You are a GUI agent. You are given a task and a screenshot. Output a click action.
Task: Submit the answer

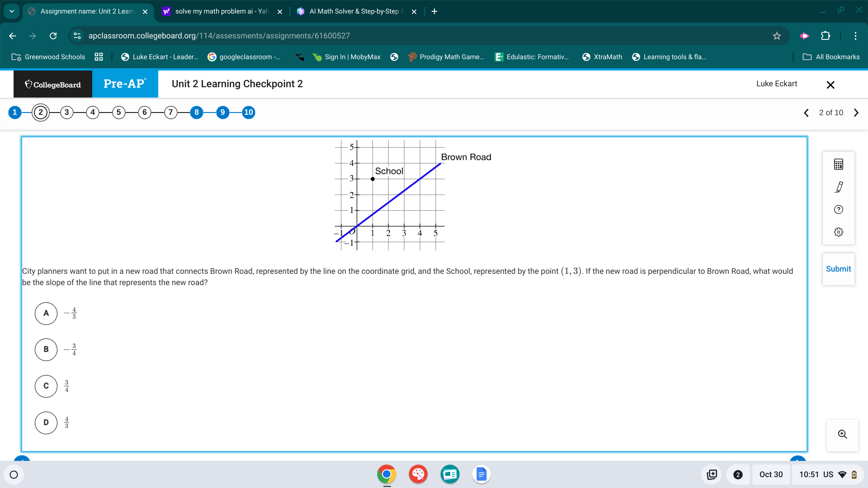(838, 269)
